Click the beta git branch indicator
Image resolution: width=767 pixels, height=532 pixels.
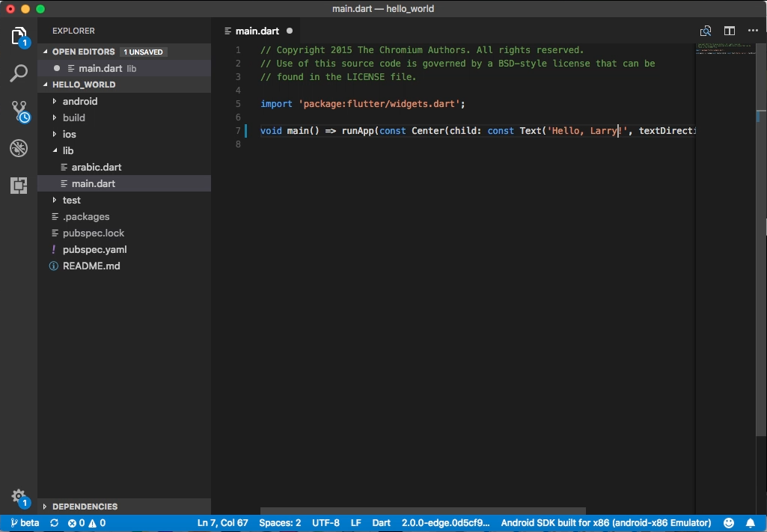click(25, 523)
